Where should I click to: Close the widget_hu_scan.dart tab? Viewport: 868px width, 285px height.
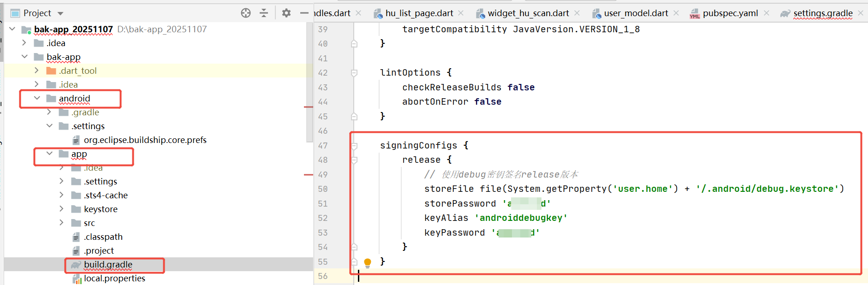pyautogui.click(x=577, y=13)
